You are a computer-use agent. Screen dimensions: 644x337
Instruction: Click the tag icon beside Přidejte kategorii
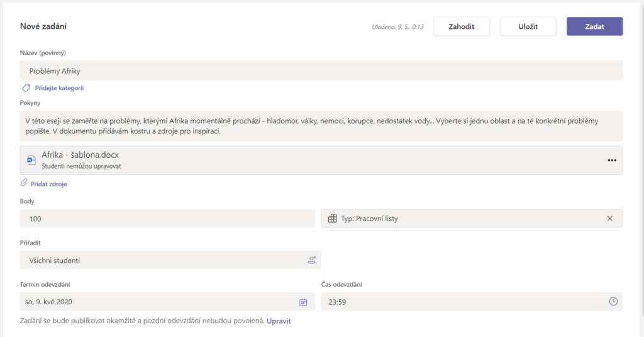tap(26, 88)
